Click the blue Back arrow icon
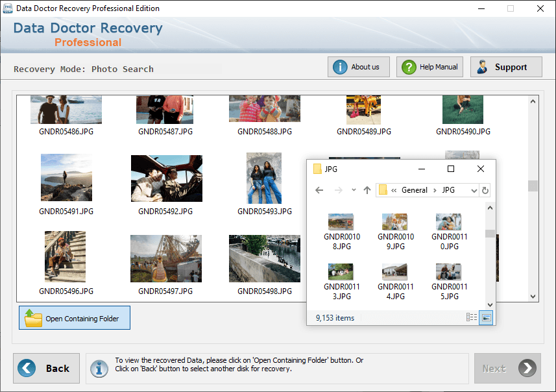Viewport: 556px width, 392px height. (x=27, y=368)
